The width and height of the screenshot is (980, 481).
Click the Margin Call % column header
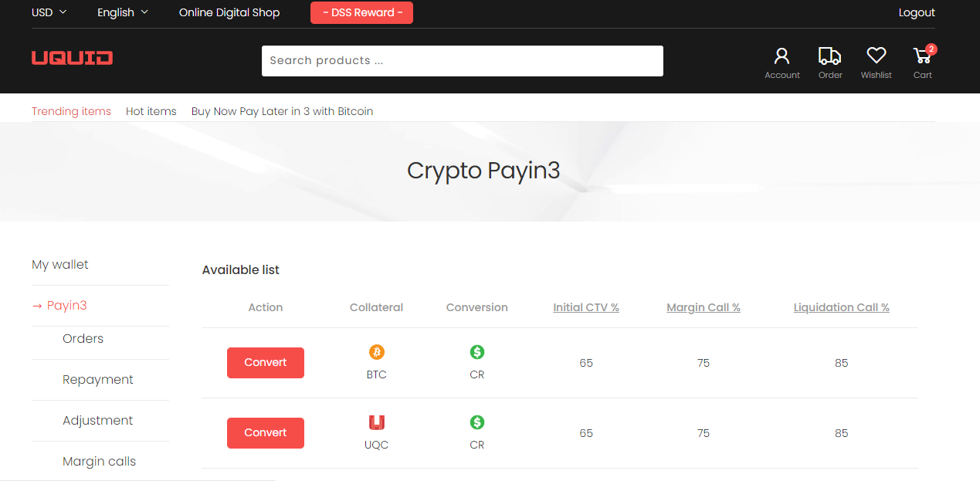704,307
